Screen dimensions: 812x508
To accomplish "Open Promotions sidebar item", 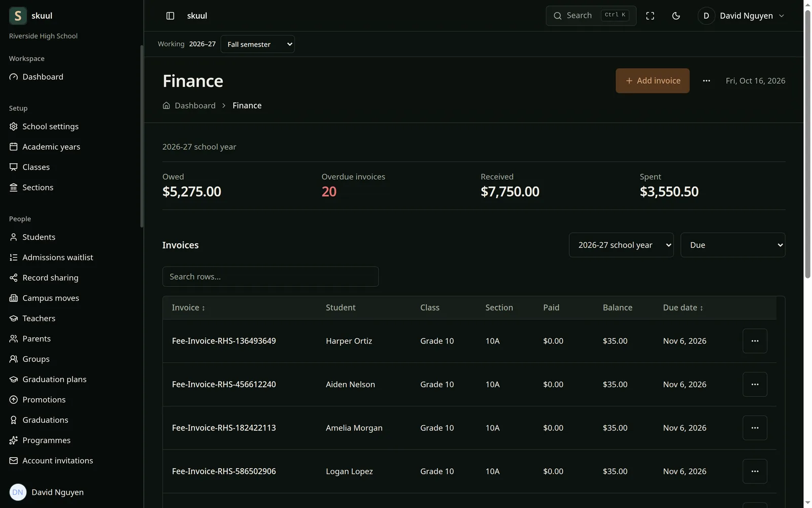I will (x=71, y=400).
